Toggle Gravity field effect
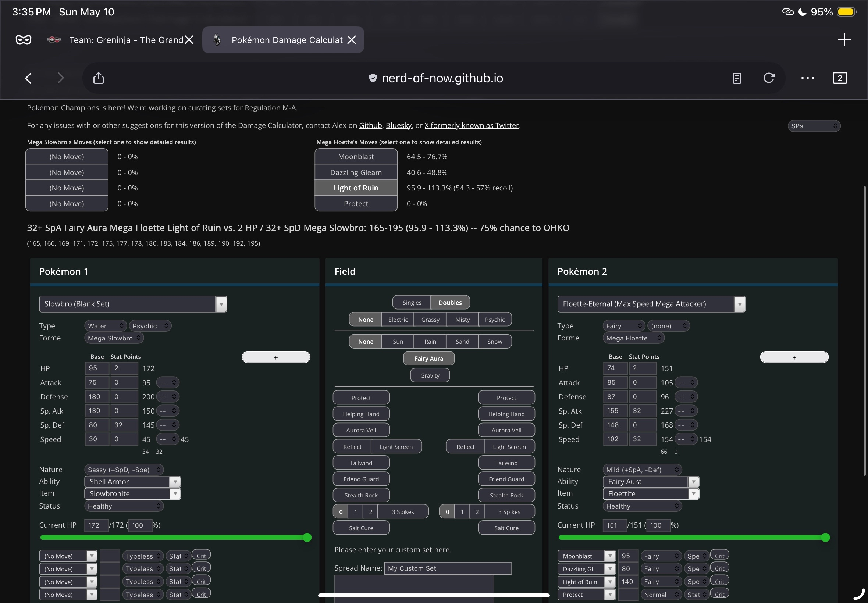 pos(430,375)
